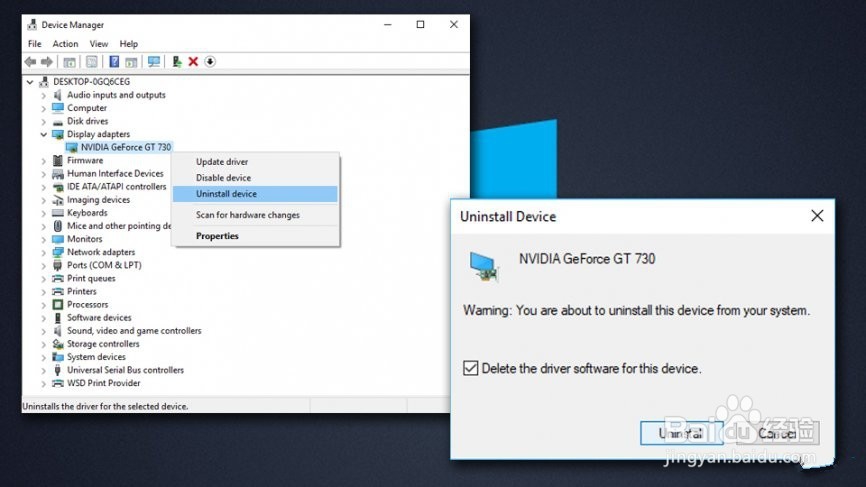Image resolution: width=866 pixels, height=487 pixels.
Task: Click the Imaging devices camera icon
Action: coord(57,200)
